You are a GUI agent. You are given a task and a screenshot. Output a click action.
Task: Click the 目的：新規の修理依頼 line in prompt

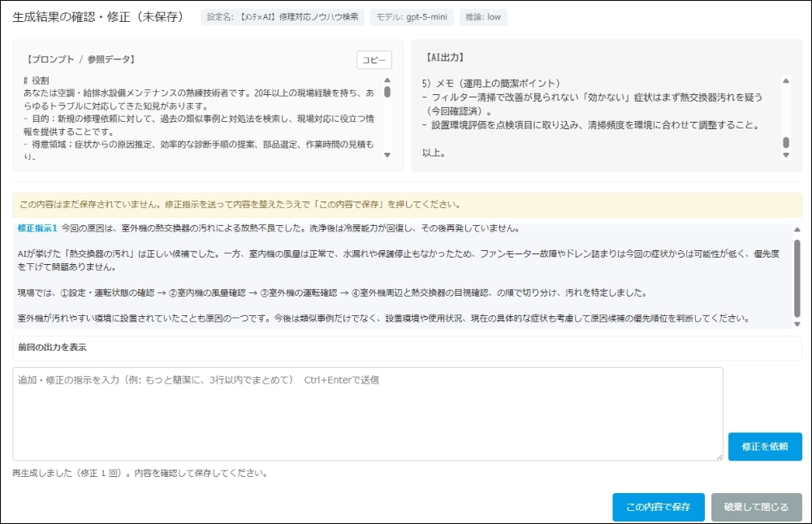click(199, 125)
